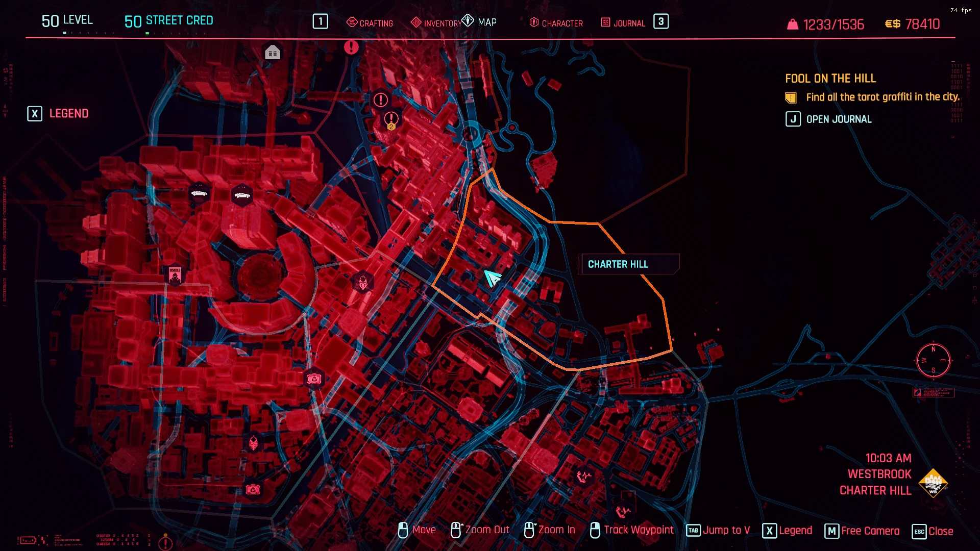The image size is (980, 551).
Task: Click the lower ripperdoc clinic icon
Action: [623, 511]
